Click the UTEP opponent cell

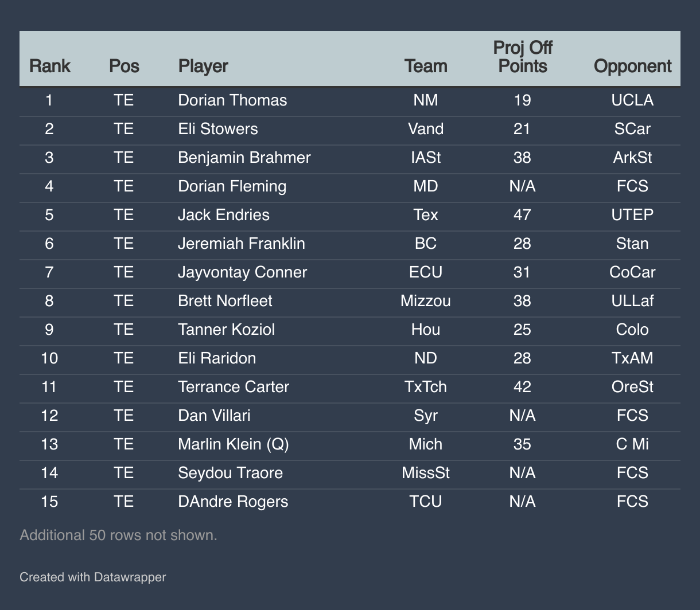tap(632, 215)
